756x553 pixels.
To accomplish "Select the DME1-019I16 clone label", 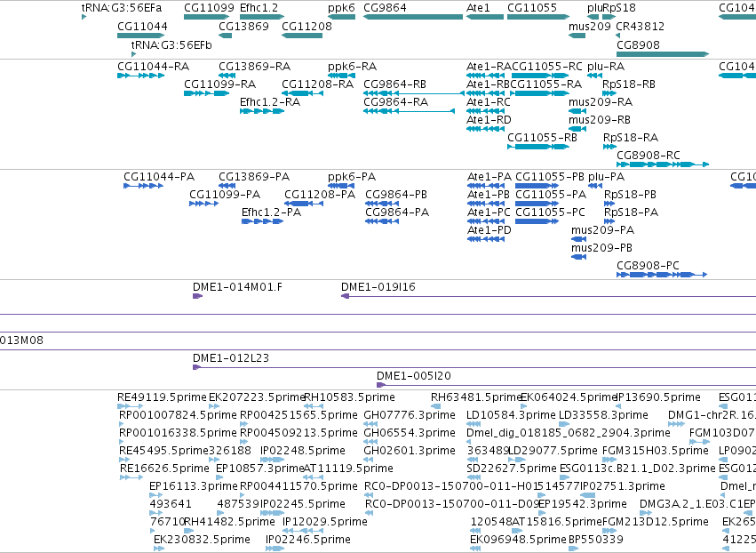I will point(378,287).
